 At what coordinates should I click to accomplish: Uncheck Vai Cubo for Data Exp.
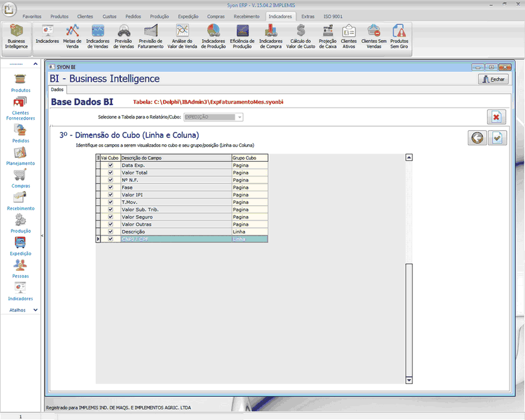click(111, 165)
